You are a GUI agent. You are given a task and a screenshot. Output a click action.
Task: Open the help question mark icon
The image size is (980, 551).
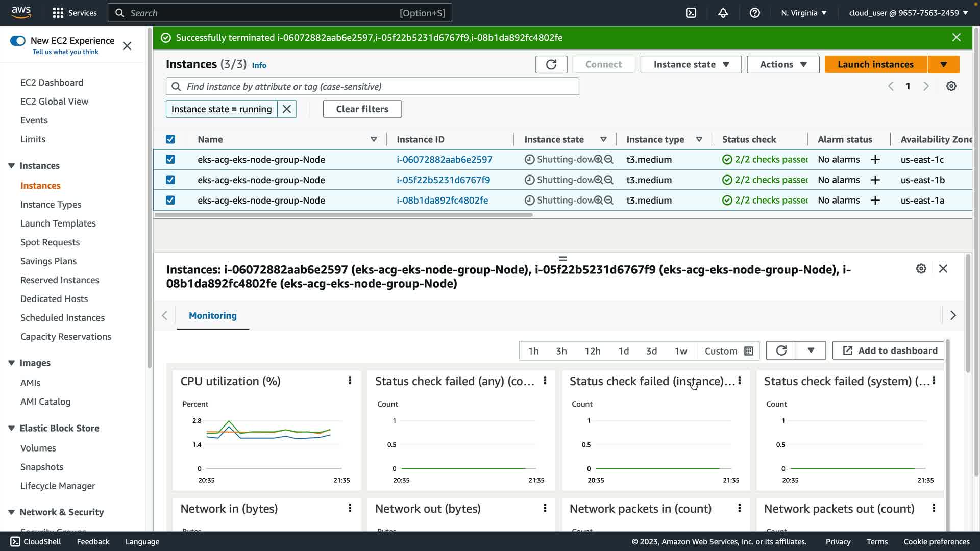click(754, 13)
